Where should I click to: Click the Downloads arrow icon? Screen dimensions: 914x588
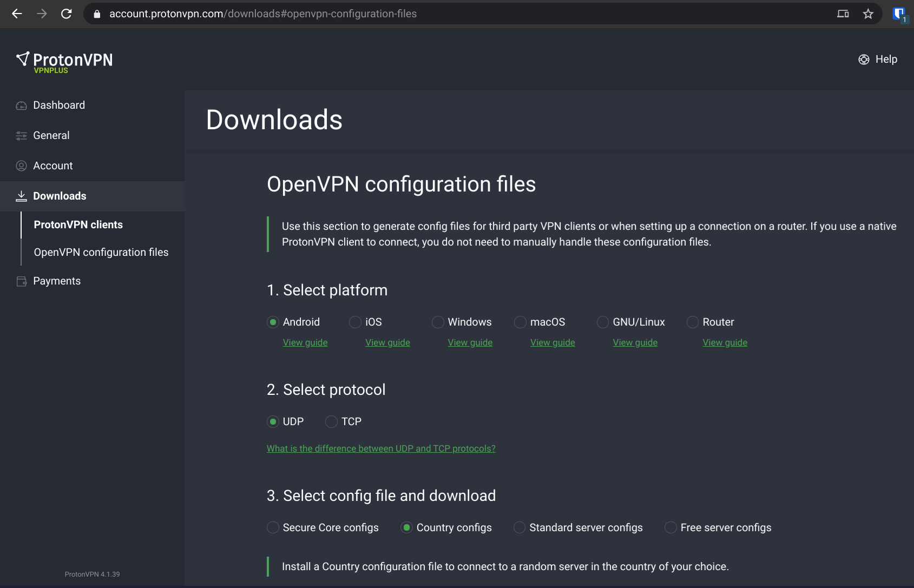[21, 196]
